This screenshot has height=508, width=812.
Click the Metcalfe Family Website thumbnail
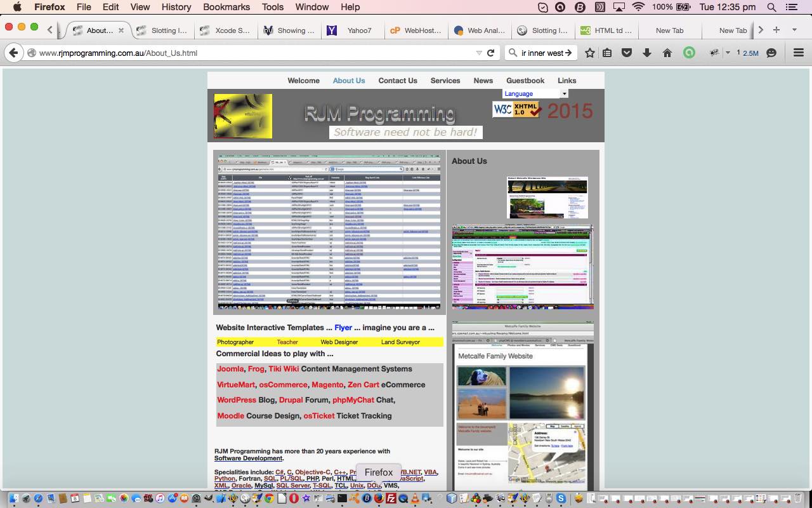(x=523, y=406)
